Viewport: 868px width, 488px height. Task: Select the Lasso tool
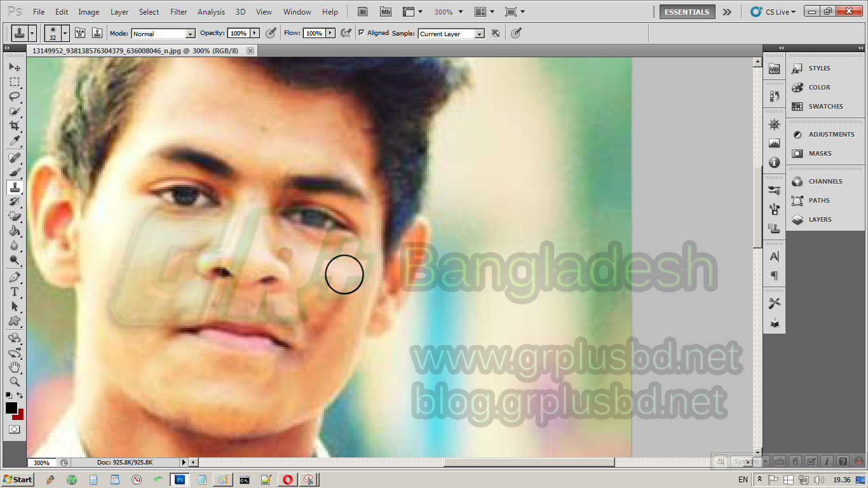(x=15, y=97)
